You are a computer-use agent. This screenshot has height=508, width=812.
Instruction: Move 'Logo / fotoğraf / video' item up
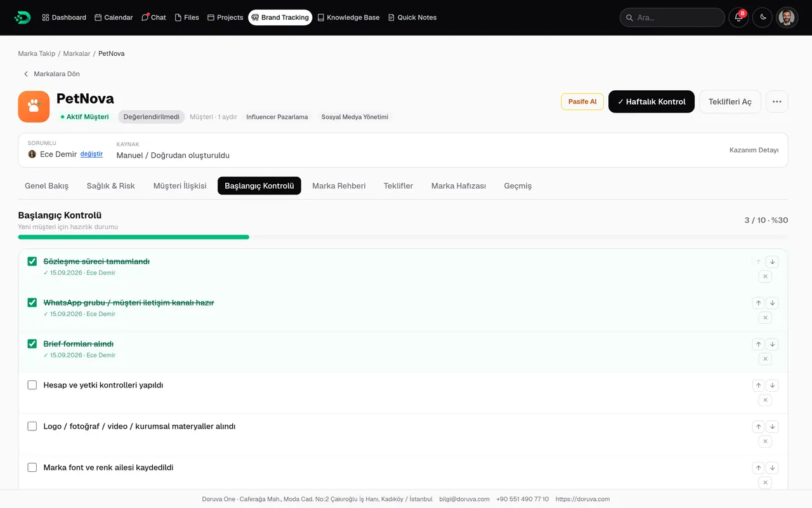point(758,427)
